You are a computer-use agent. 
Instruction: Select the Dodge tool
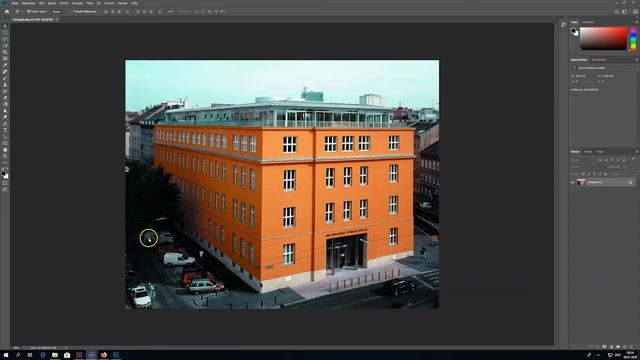click(5, 117)
